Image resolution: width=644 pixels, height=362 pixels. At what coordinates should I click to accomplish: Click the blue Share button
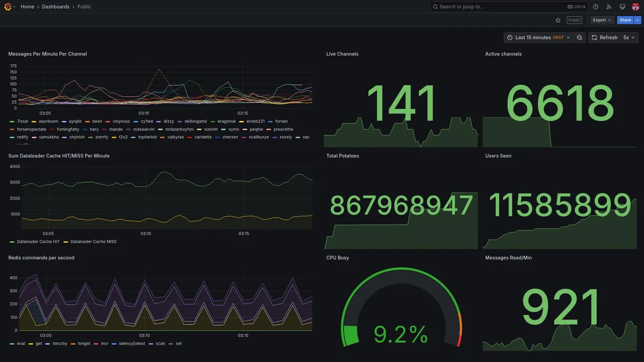tap(625, 20)
